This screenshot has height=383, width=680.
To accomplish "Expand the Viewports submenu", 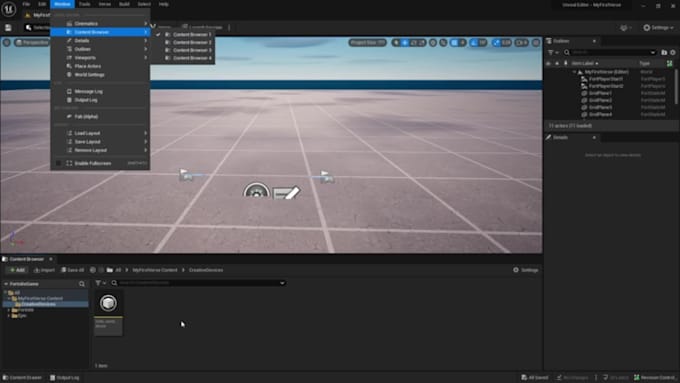I will pos(100,58).
